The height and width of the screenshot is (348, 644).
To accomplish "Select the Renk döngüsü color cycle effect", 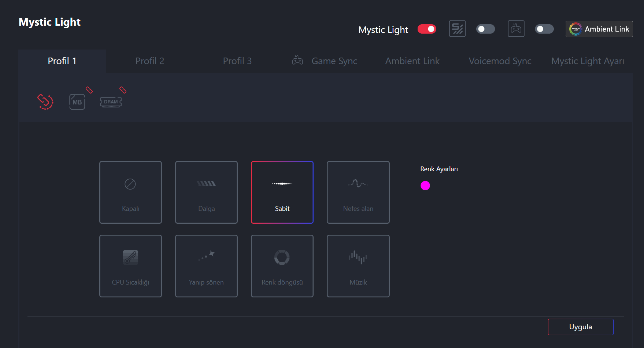I will 282,266.
